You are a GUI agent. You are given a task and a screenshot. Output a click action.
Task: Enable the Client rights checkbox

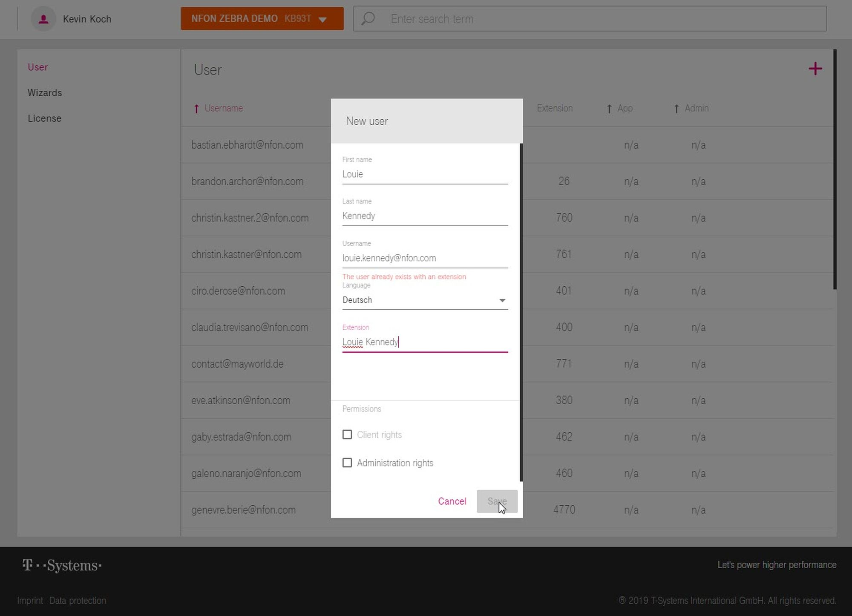point(347,435)
